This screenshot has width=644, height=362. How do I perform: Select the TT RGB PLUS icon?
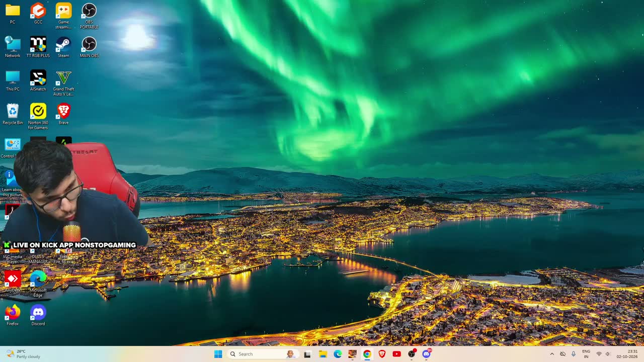(38, 47)
